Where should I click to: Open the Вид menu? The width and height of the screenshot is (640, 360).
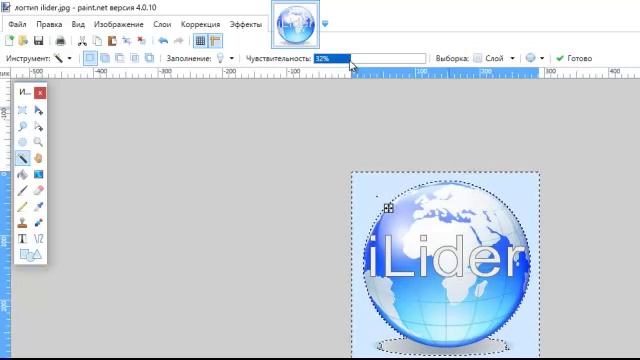(78, 24)
